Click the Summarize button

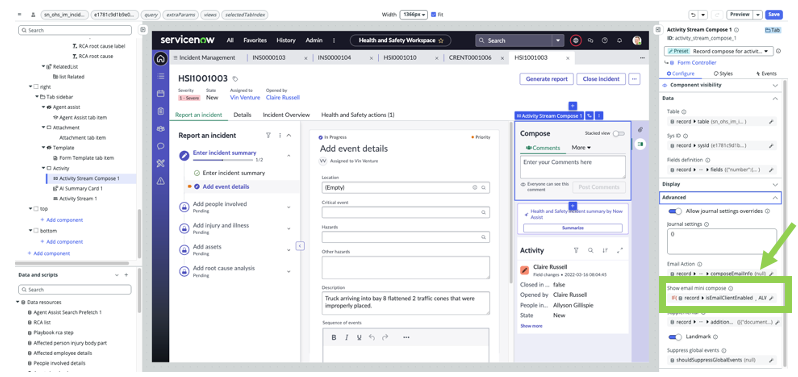(x=573, y=228)
